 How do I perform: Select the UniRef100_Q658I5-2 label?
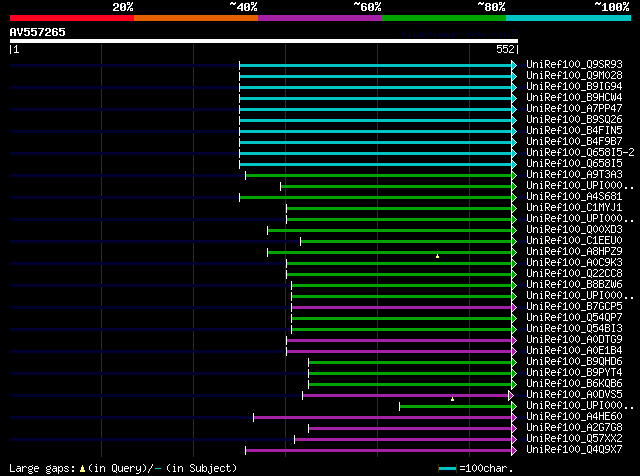(580, 153)
